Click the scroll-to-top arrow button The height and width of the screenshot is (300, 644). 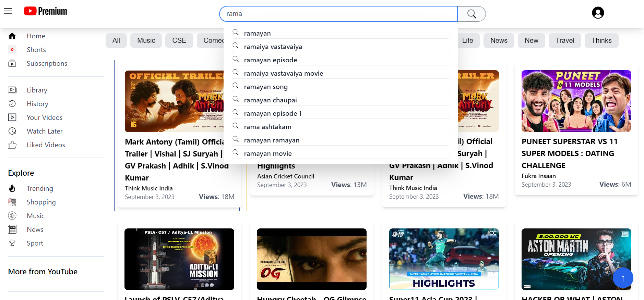coord(623,278)
